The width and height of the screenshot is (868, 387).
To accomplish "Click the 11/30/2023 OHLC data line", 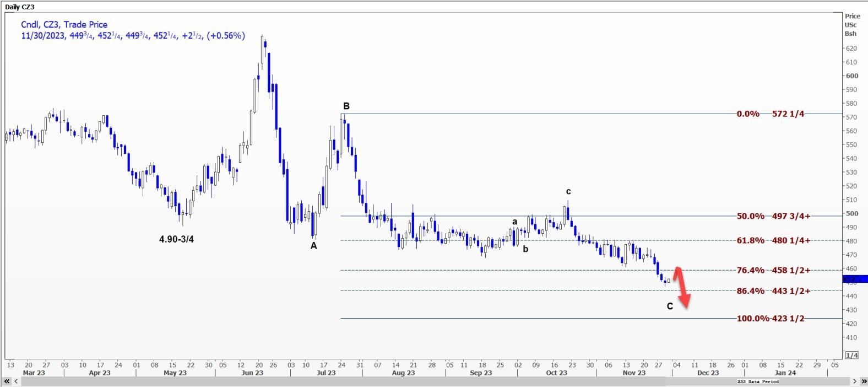I will (x=133, y=35).
